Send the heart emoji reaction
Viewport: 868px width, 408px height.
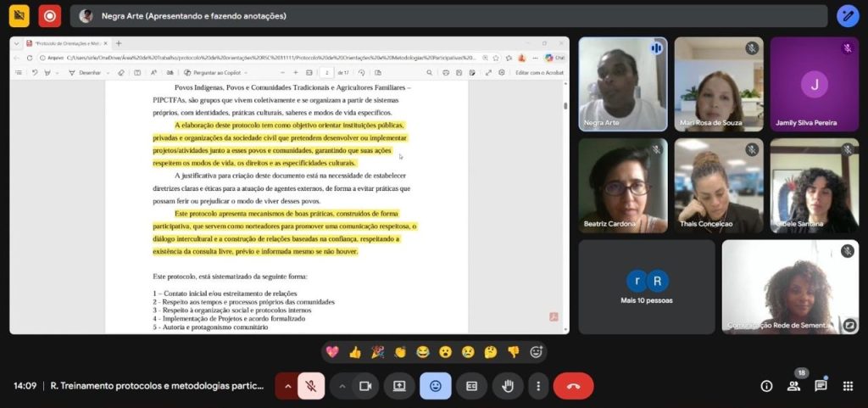coord(332,352)
